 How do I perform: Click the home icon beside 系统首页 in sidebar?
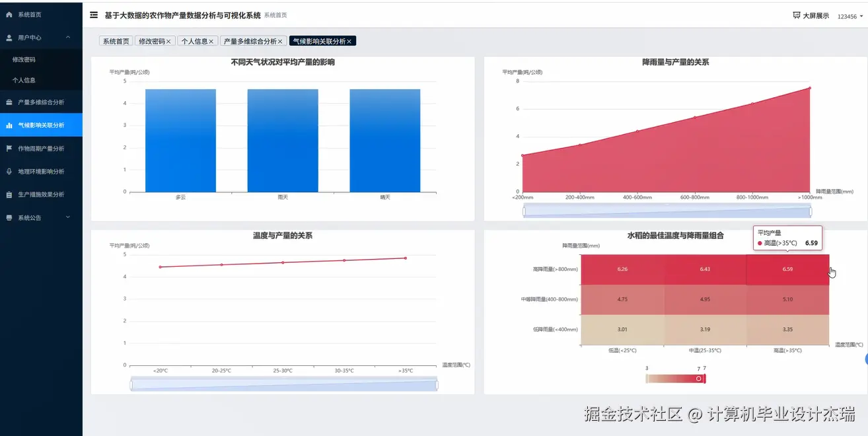tap(9, 15)
